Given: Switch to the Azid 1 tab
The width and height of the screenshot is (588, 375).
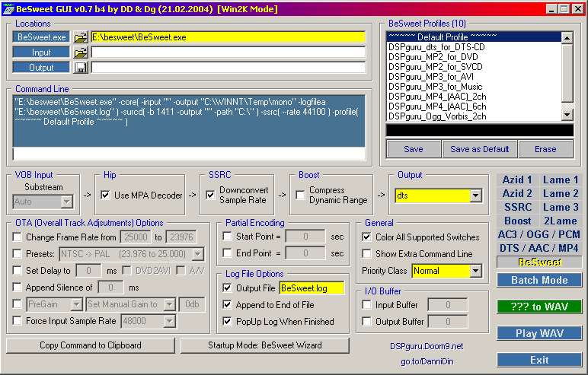Looking at the screenshot, I should [x=517, y=180].
